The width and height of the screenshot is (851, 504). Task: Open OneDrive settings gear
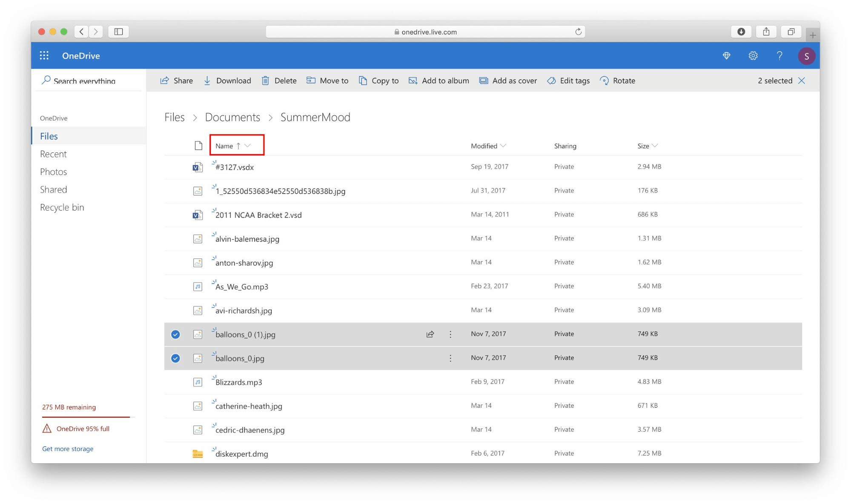coord(753,55)
